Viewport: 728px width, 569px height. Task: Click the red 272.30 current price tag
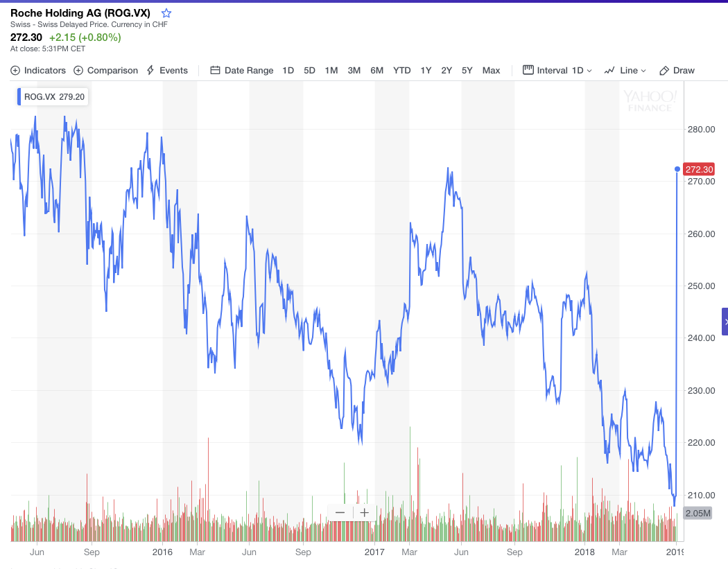click(x=699, y=169)
